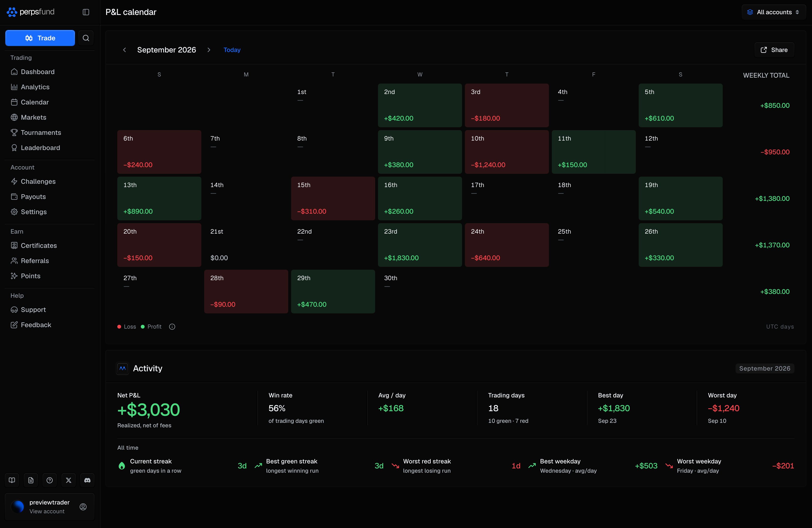Open Support in the sidebar
This screenshot has height=528, width=812.
(50, 310)
